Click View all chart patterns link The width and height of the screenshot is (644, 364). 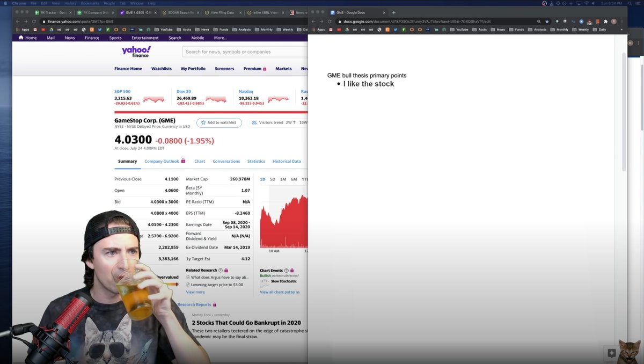[280, 292]
